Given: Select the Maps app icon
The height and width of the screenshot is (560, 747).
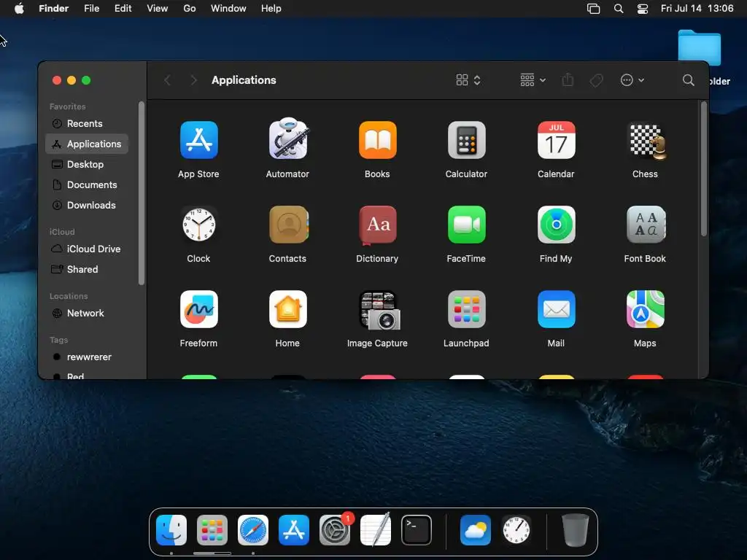Looking at the screenshot, I should click(646, 309).
